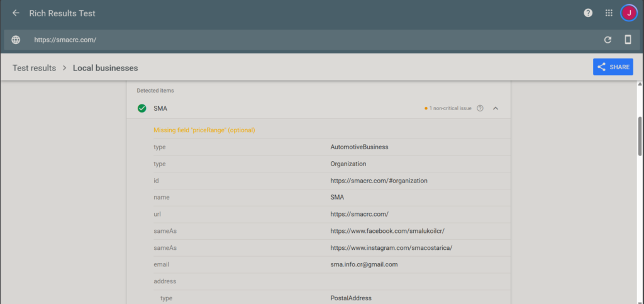Select the PostalAddress value
Image resolution: width=644 pixels, height=304 pixels.
click(351, 298)
